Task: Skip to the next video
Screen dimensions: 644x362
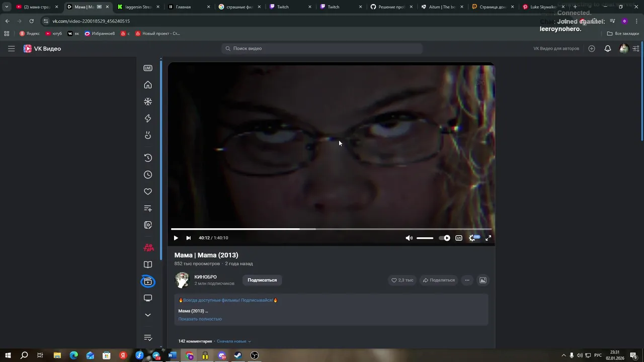Action: point(188,238)
